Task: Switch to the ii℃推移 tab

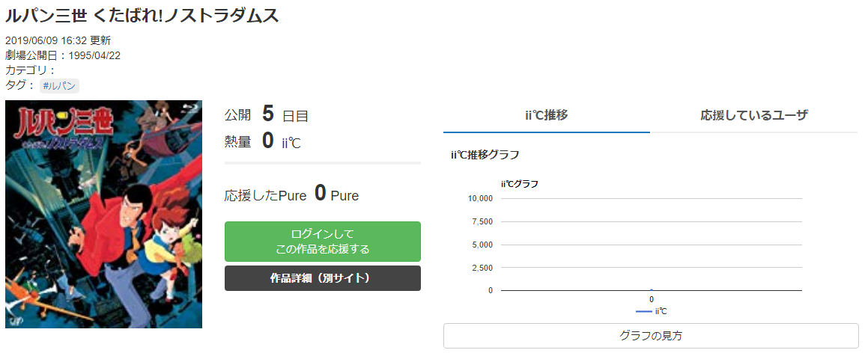Action: (x=547, y=116)
